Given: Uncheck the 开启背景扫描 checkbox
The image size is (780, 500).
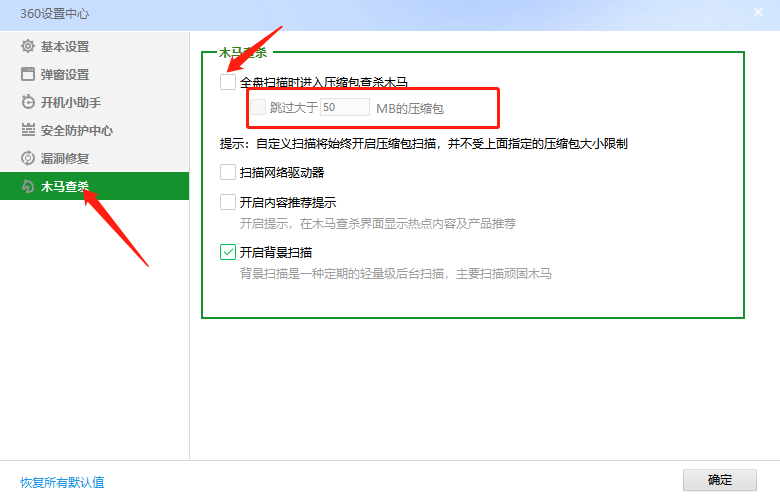Looking at the screenshot, I should tap(228, 252).
